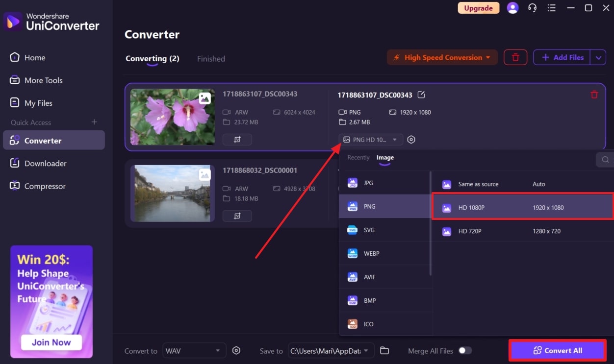Toggle the Merge All Files switch

pyautogui.click(x=465, y=350)
